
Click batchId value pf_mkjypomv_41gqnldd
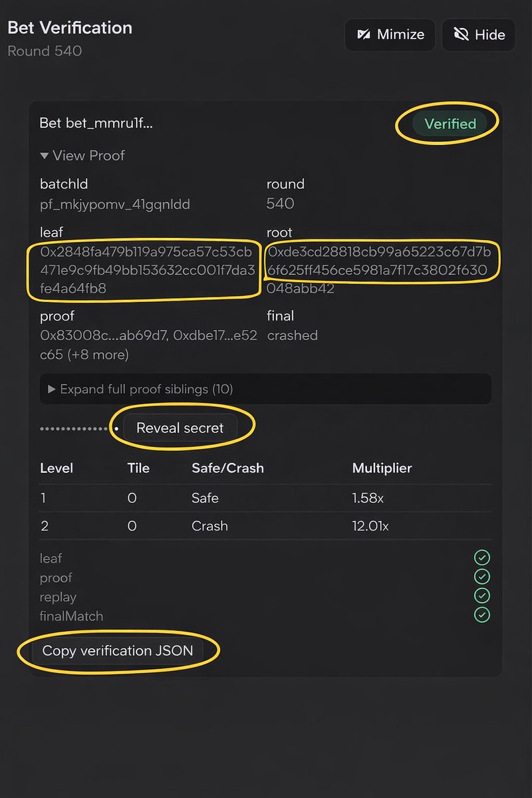coord(115,204)
